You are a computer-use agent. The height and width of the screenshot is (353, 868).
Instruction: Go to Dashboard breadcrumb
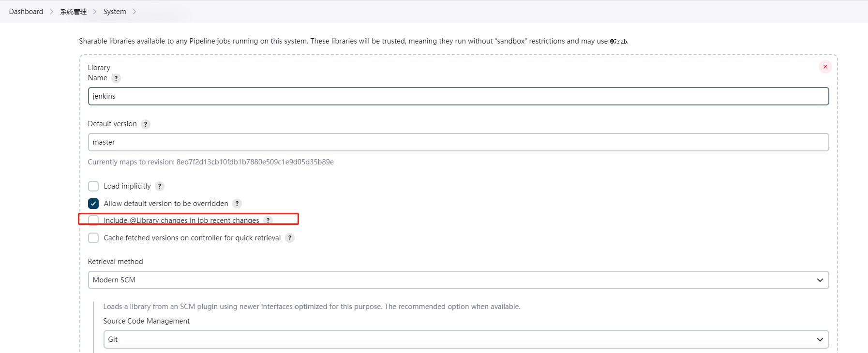26,12
